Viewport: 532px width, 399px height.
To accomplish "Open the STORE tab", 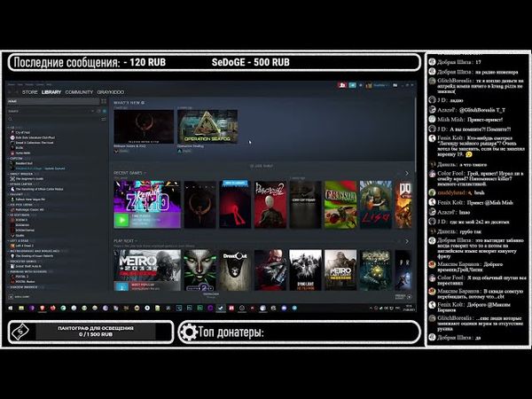I will pyautogui.click(x=30, y=92).
